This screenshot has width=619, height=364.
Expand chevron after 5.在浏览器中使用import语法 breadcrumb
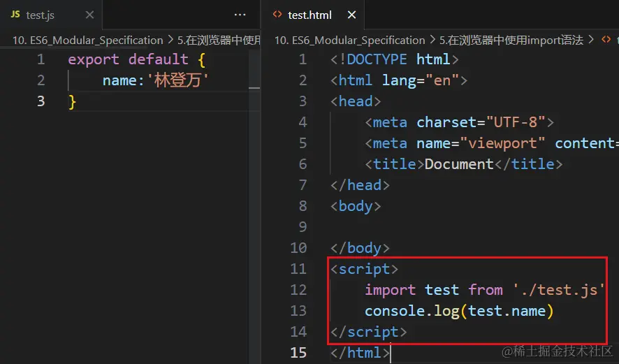(x=591, y=40)
